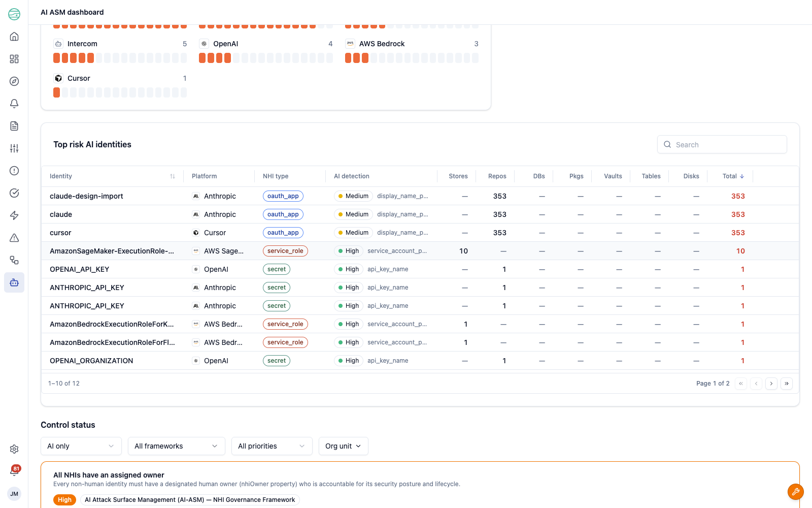Viewport: 812px width, 508px height.
Task: Click the oauth_app tag in claude row
Action: [283, 214]
